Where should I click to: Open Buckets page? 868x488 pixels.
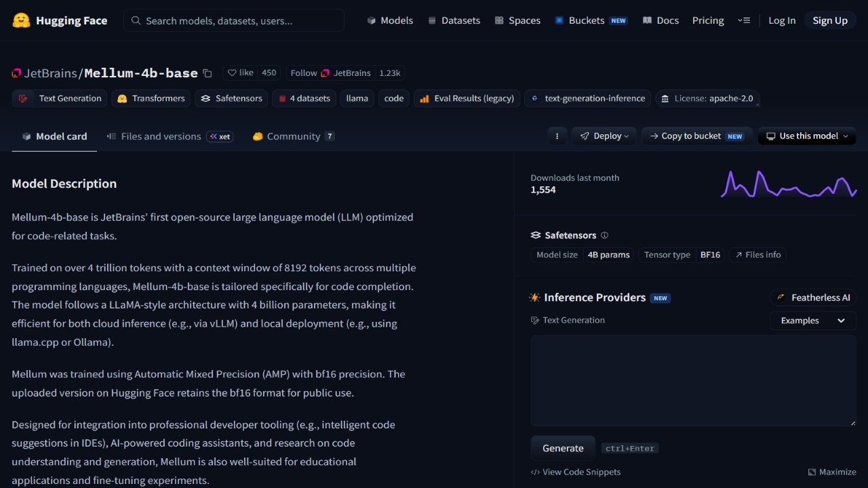(x=591, y=20)
